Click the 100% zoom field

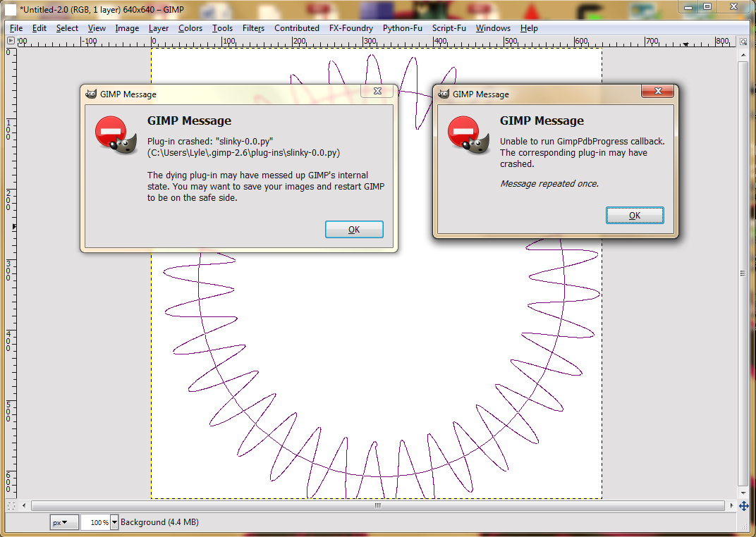pyautogui.click(x=95, y=522)
